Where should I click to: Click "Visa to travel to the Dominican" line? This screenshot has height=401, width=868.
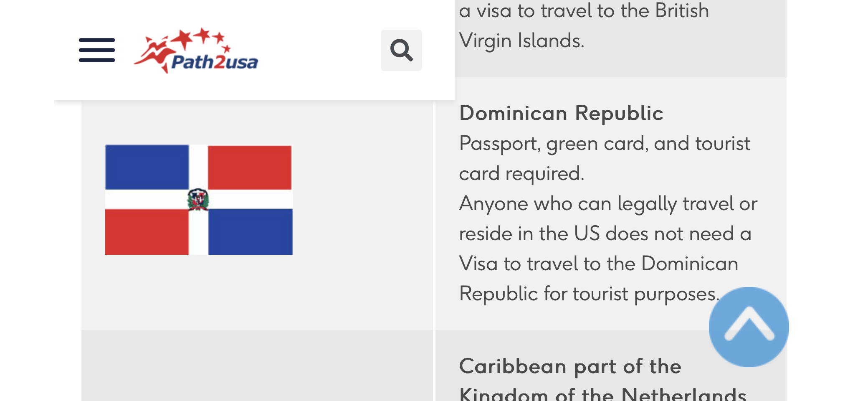(x=599, y=264)
